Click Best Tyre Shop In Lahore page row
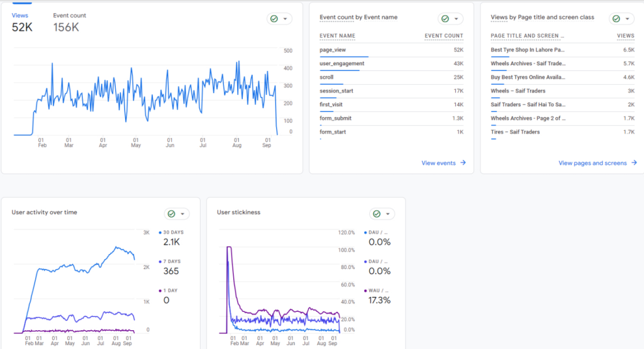This screenshot has width=644, height=349. (528, 50)
